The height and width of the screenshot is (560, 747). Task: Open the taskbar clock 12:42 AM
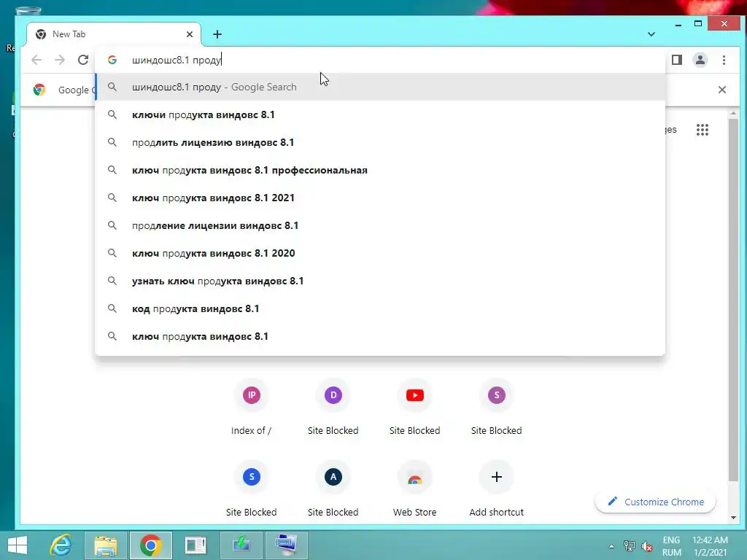coord(710,546)
